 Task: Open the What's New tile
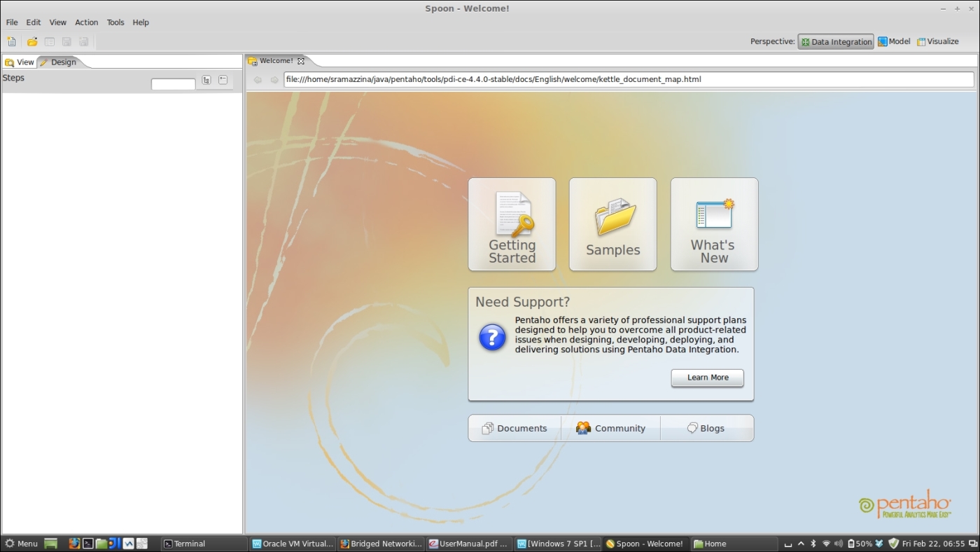[714, 224]
